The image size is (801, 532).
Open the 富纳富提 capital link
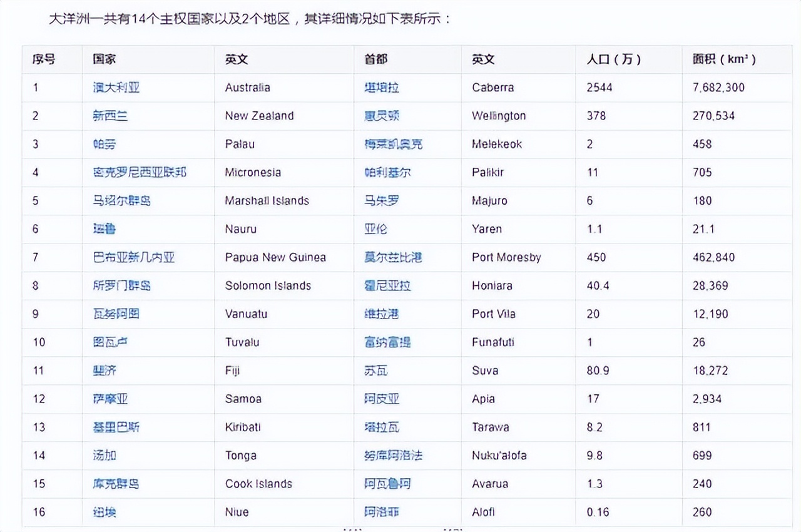tap(387, 342)
